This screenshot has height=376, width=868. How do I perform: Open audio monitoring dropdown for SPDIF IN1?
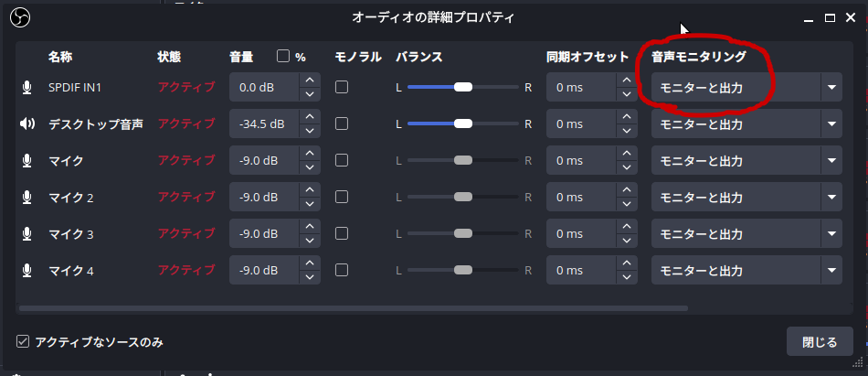[x=746, y=88]
